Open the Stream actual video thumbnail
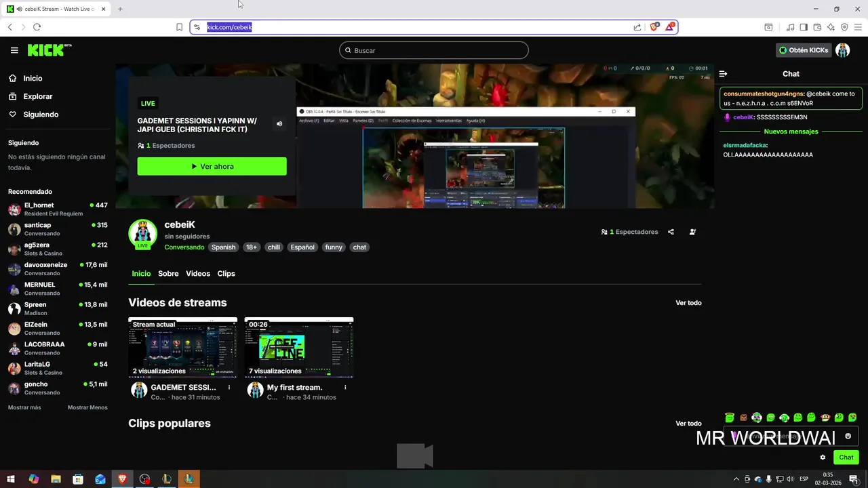The image size is (868, 488). tap(183, 347)
